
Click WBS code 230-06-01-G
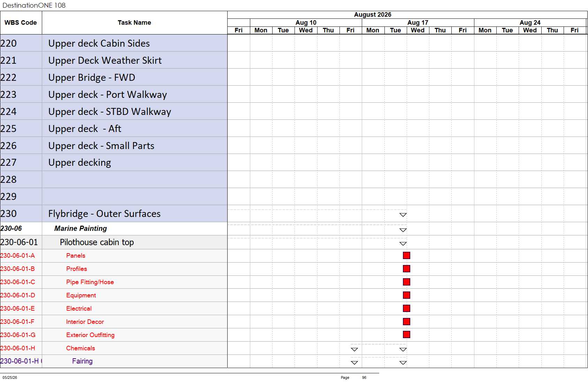pos(18,335)
